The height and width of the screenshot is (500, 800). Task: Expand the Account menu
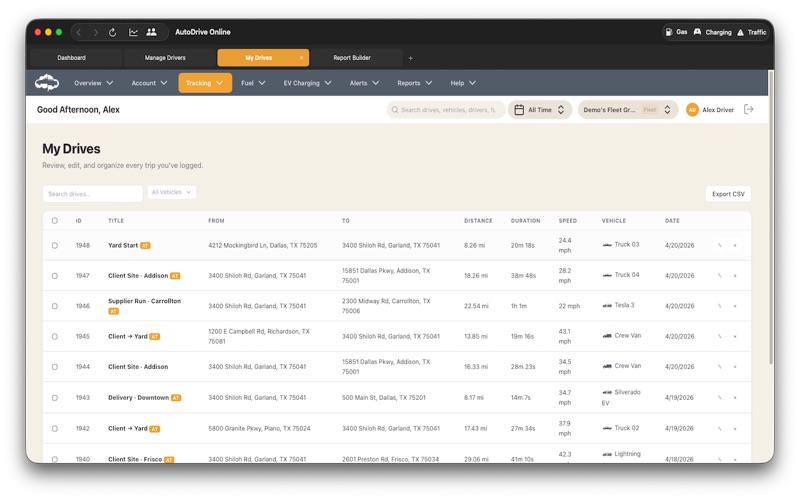tap(149, 83)
